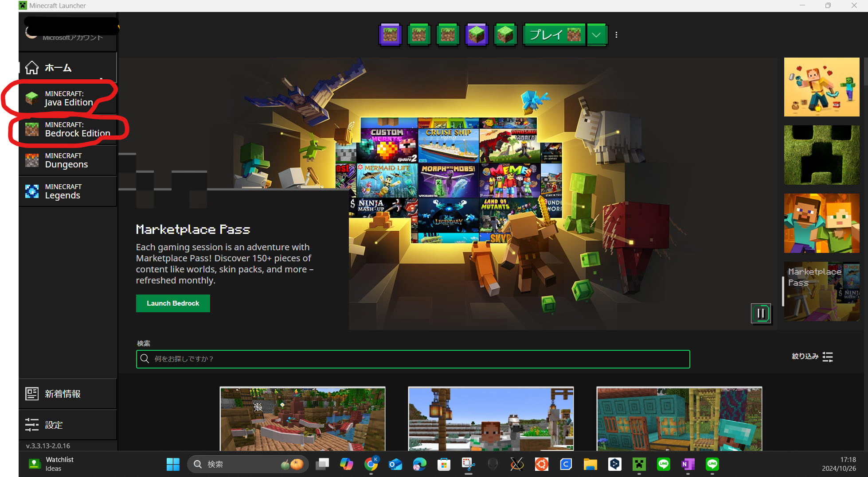This screenshot has width=868, height=477.
Task: Click the purple 3D grass cube quick-launch icon
Action: pyautogui.click(x=477, y=35)
